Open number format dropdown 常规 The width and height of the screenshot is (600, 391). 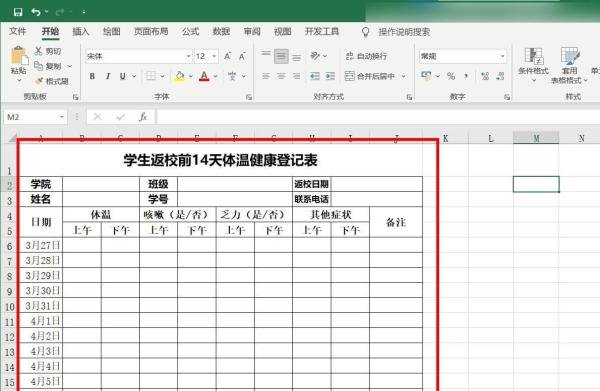pos(502,56)
